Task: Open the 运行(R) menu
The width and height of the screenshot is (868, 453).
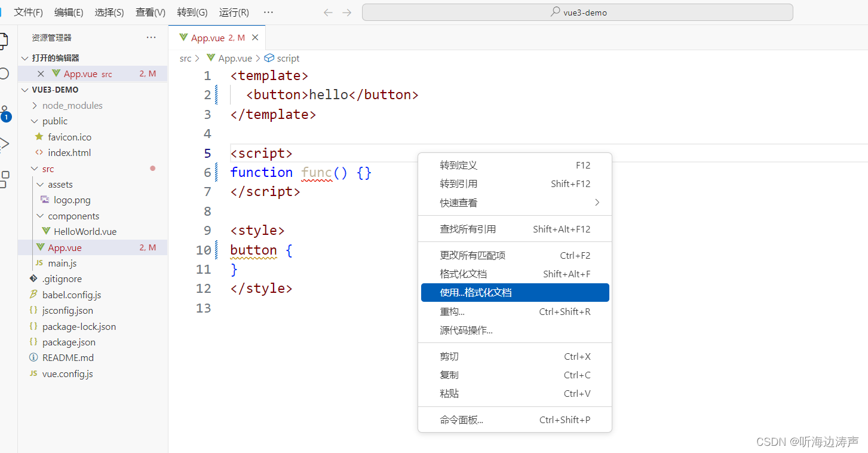Action: [234, 12]
